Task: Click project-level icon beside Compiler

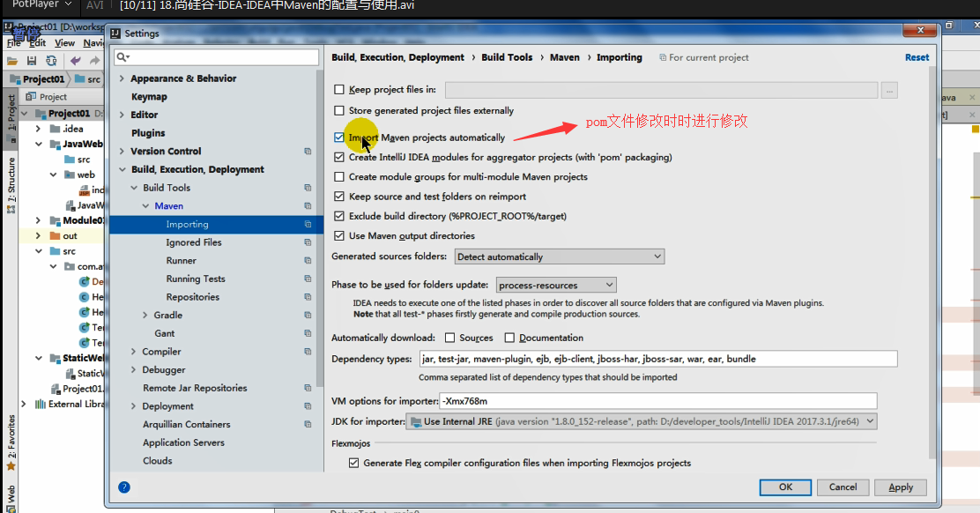Action: 308,351
